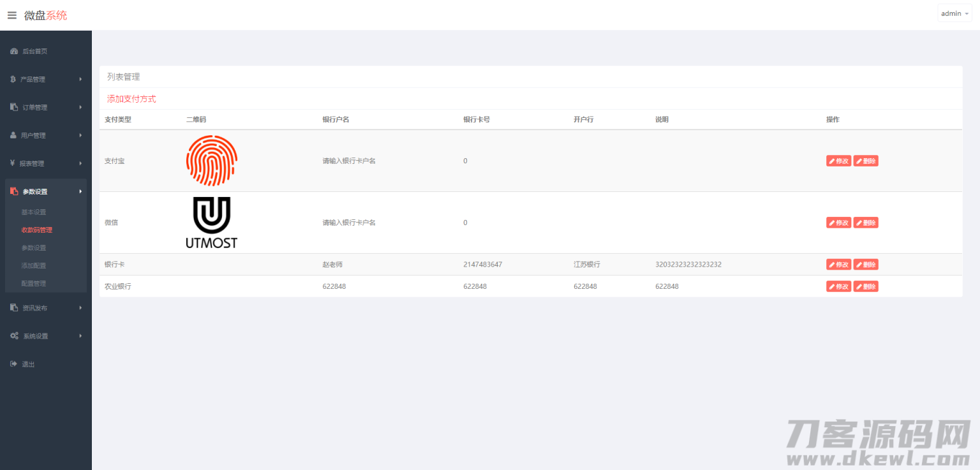Screen dimensions: 980x470
Task: Click the user icon beside 用户管理
Action: pos(13,135)
